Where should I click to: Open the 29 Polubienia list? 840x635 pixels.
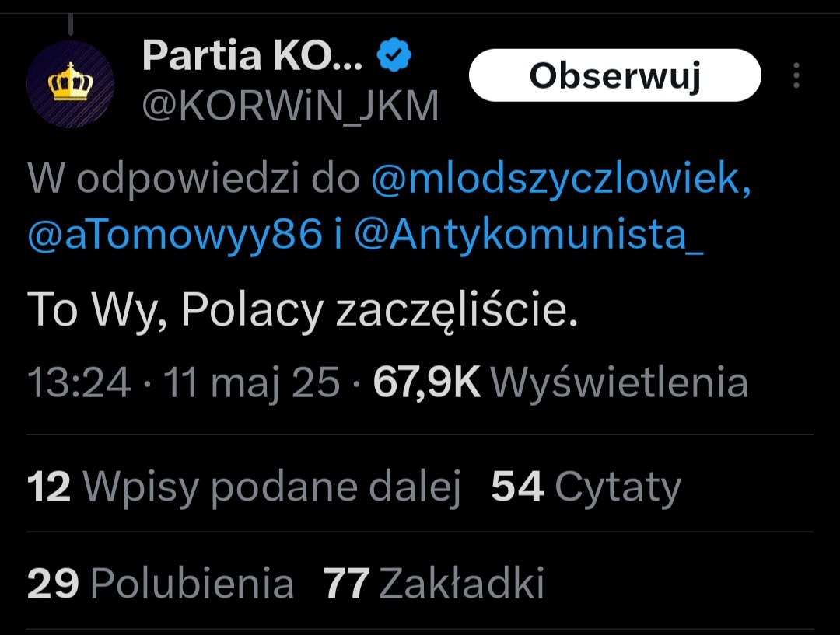click(160, 582)
